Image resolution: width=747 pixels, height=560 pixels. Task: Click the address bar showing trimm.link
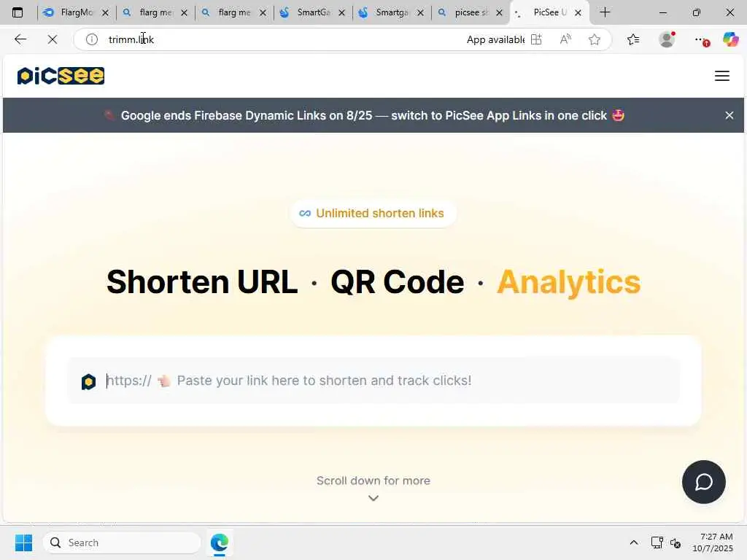point(281,39)
